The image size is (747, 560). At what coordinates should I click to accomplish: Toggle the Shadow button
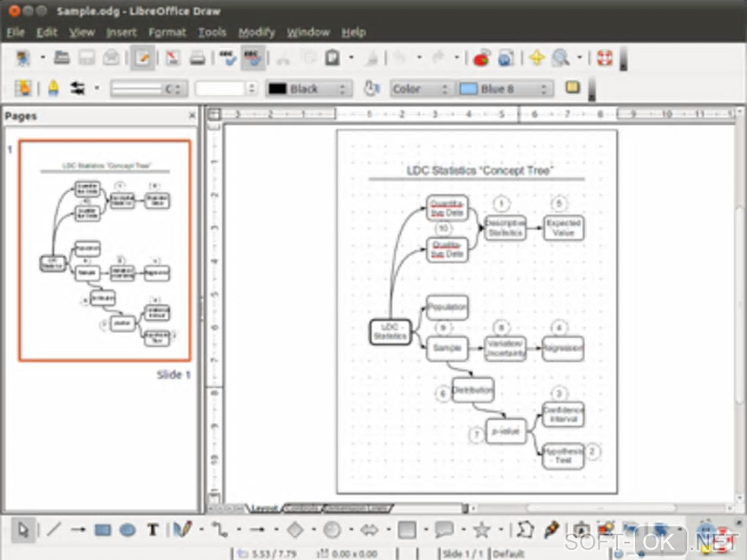pos(573,88)
